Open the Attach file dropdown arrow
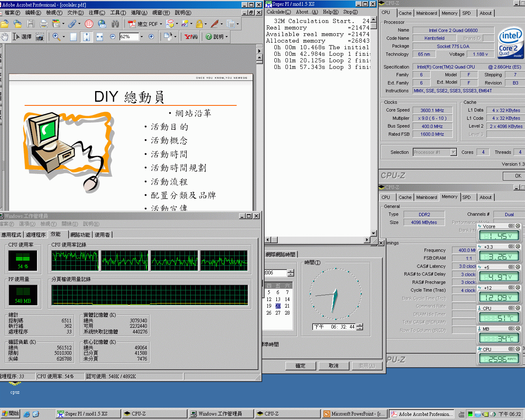525x420 pixels. (x=80, y=24)
